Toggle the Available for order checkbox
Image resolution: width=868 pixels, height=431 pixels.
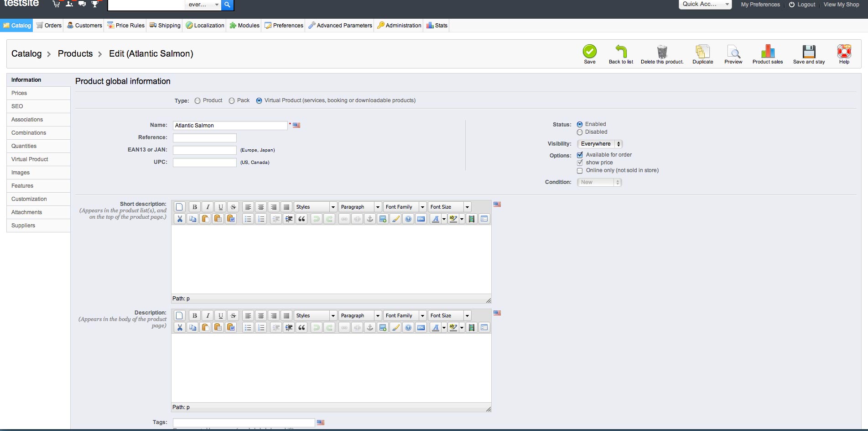pyautogui.click(x=580, y=155)
